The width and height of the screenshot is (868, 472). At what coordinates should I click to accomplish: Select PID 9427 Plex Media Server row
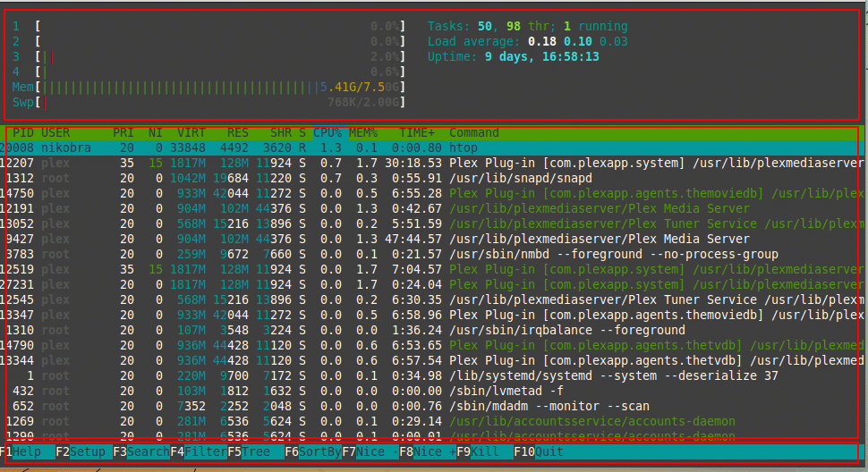pyautogui.click(x=432, y=239)
